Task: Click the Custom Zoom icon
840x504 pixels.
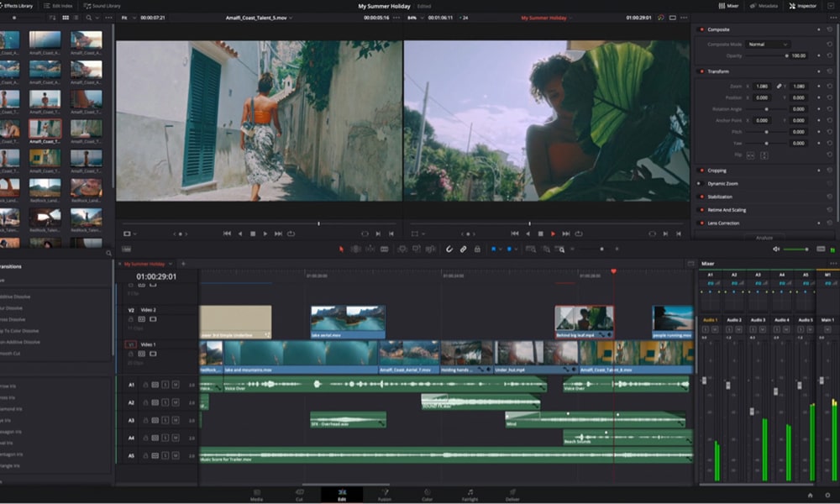Action: click(559, 249)
